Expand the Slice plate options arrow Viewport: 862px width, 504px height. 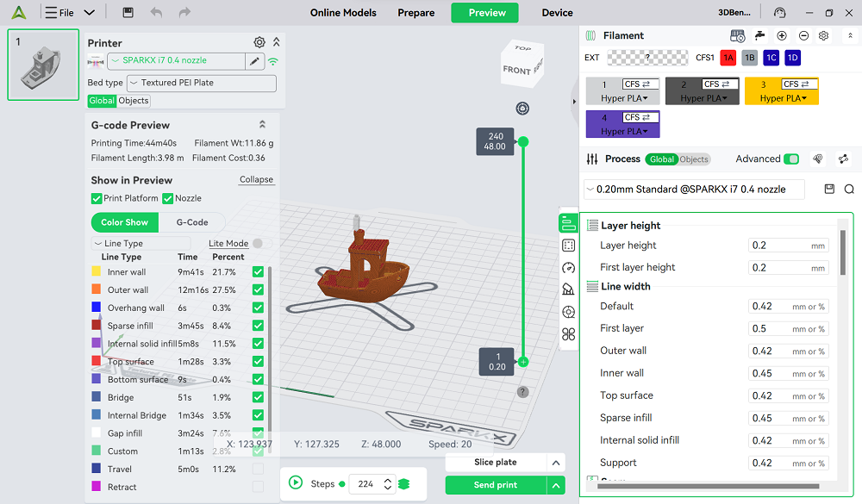tap(555, 463)
